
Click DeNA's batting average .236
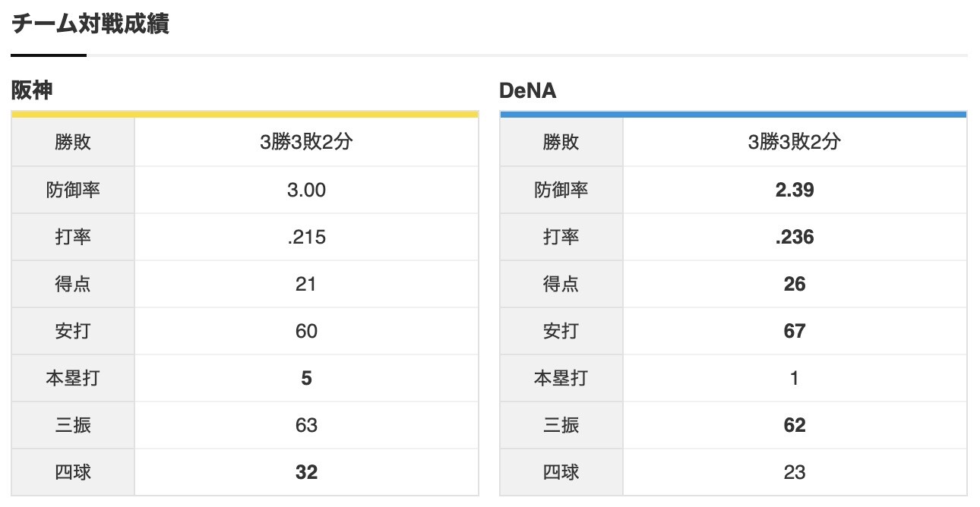pyautogui.click(x=794, y=237)
